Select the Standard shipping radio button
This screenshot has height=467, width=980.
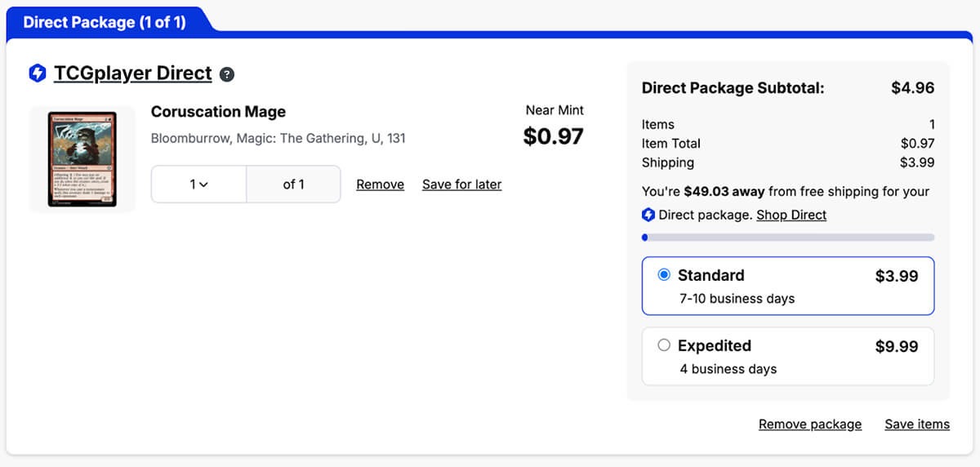pos(664,275)
